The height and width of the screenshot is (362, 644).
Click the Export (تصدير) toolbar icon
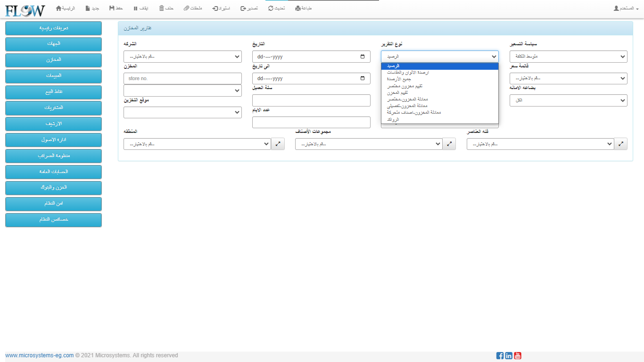243,8
